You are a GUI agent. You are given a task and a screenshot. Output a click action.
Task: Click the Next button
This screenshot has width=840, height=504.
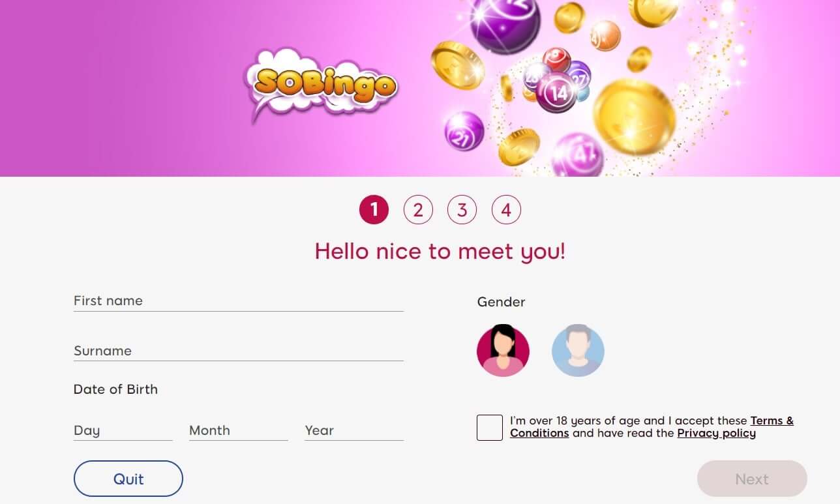[752, 479]
